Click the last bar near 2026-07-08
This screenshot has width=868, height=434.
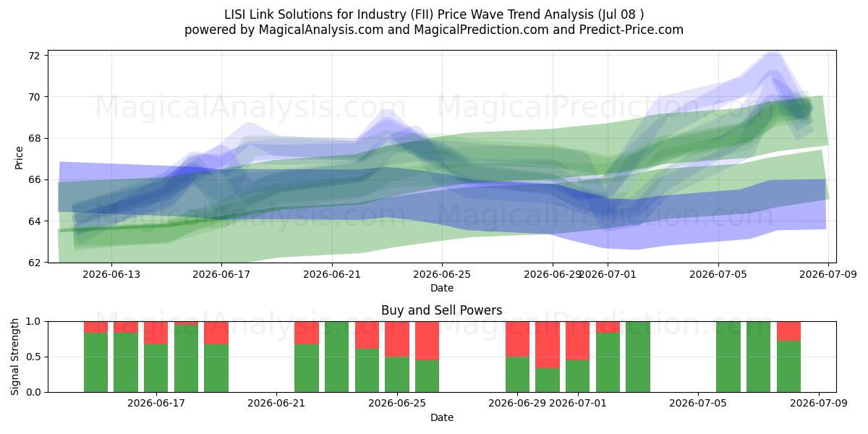pos(788,357)
